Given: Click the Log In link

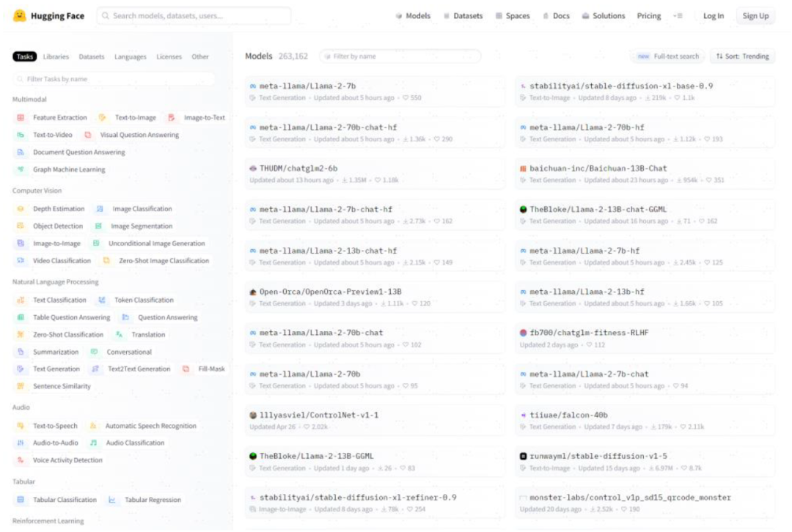Looking at the screenshot, I should click(714, 16).
